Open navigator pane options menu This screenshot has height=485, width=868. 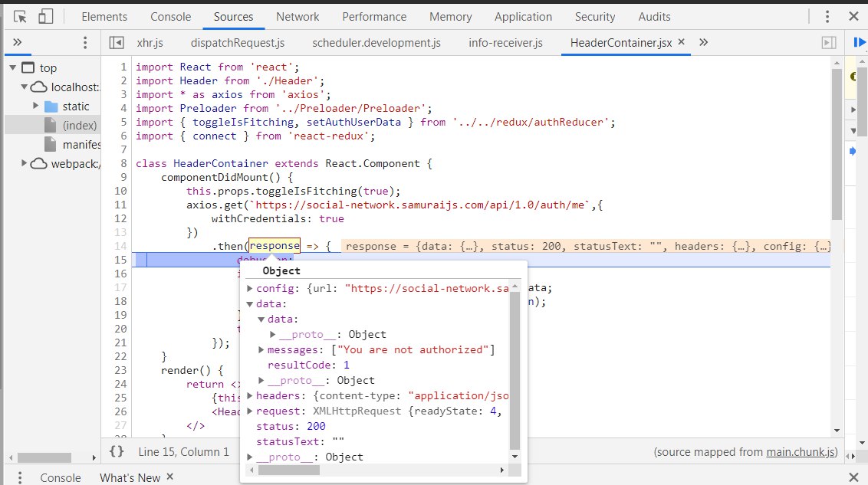pyautogui.click(x=84, y=43)
